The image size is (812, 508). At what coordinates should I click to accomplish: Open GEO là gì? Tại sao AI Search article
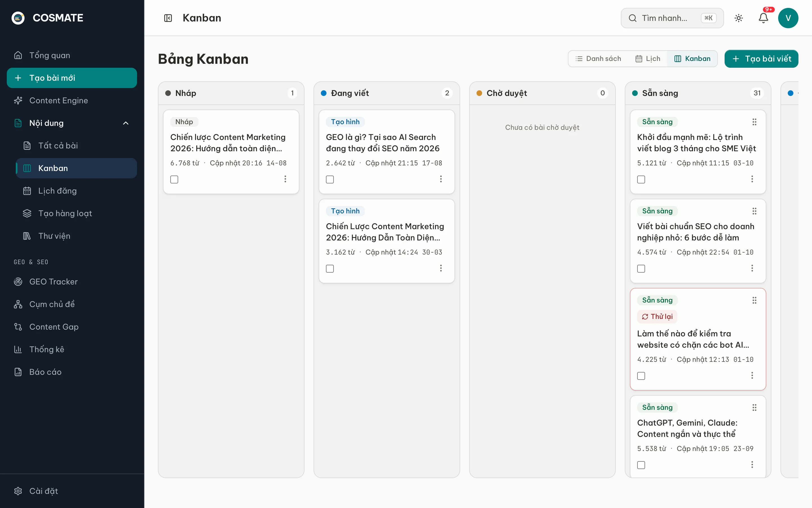(x=383, y=143)
